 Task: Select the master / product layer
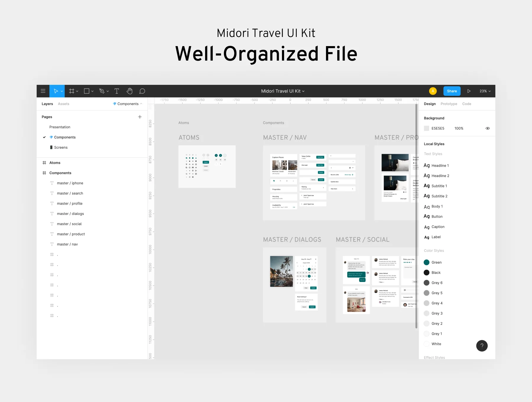click(x=71, y=234)
